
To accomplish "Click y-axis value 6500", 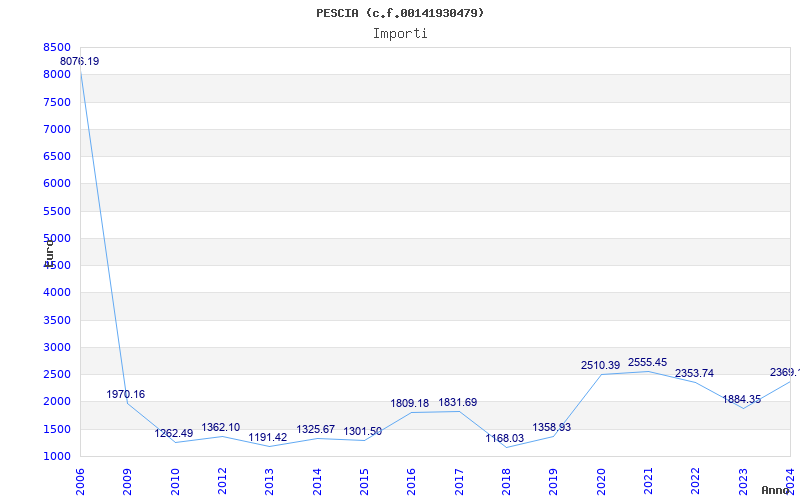I will coord(57,156).
